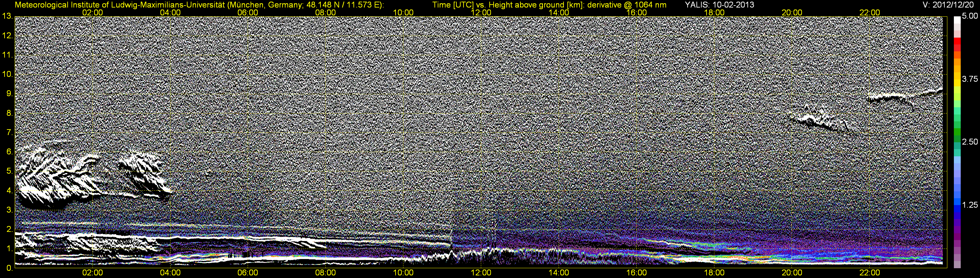Click the 04:00 label on the top time axis
The width and height of the screenshot is (980, 278).
pos(171,12)
